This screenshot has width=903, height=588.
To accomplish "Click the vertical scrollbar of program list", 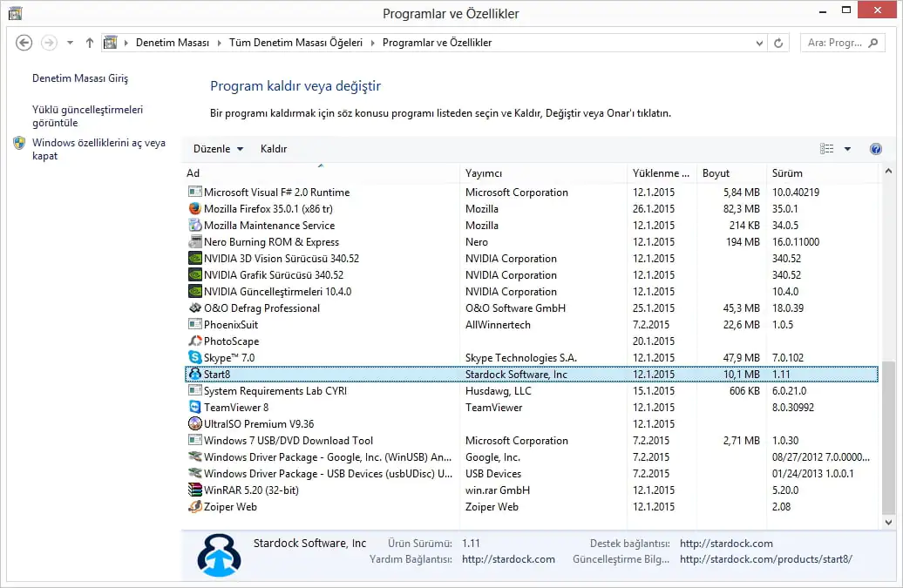I will tap(889, 436).
